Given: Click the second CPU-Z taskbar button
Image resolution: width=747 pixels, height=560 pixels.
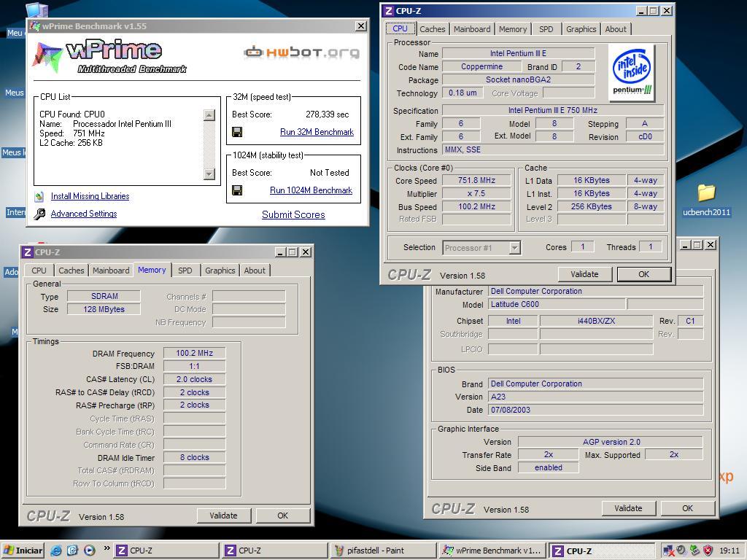Looking at the screenshot, I should [x=275, y=551].
